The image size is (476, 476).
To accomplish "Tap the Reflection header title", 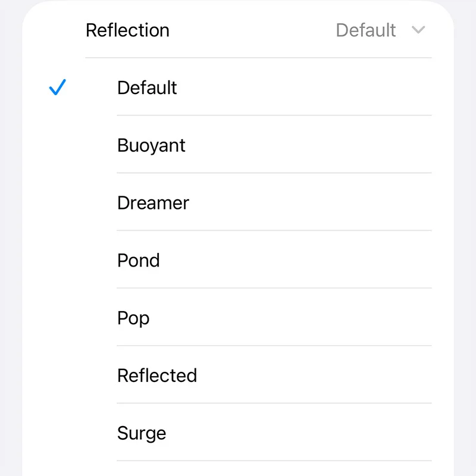I will [x=128, y=30].
